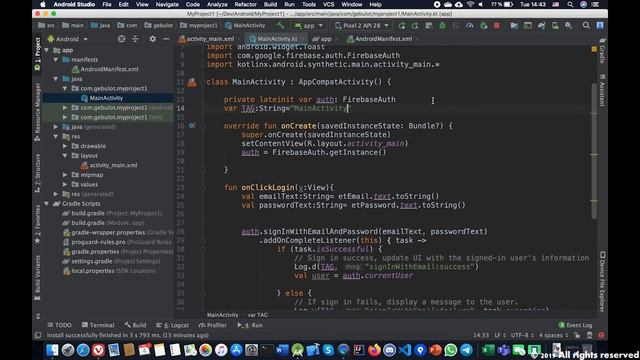Open Visual Studio Code from the dock
640x360 pixels.
point(404,350)
